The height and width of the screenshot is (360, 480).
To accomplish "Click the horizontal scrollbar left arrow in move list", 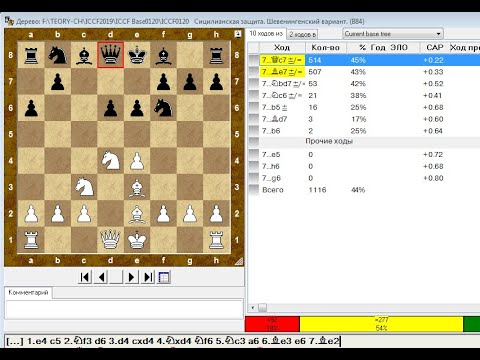I will point(253,308).
